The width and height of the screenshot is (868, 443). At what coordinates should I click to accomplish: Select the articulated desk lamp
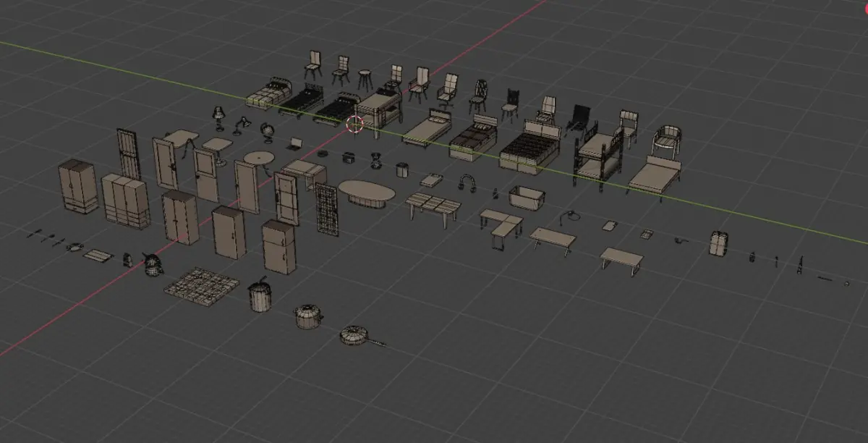(x=241, y=125)
